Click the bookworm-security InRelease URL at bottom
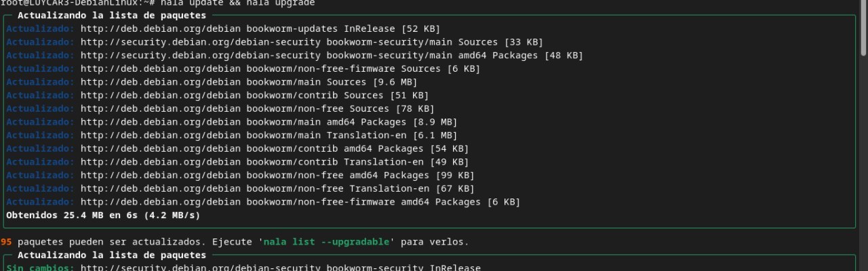 [280, 268]
